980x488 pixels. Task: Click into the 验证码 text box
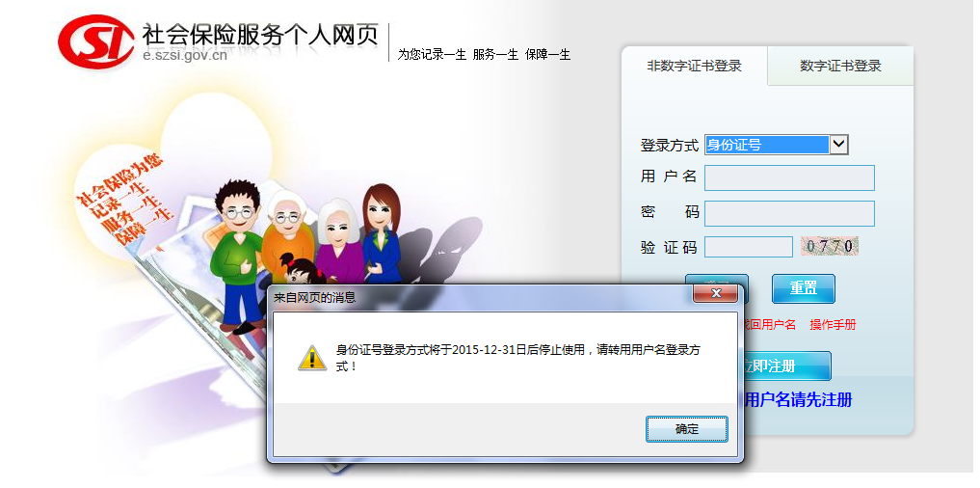[748, 247]
